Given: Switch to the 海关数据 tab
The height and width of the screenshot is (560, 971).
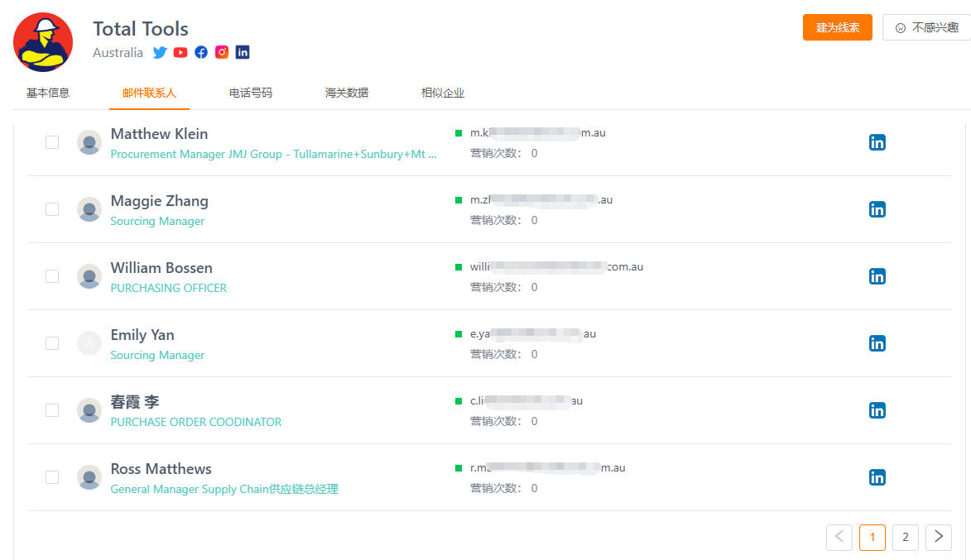Looking at the screenshot, I should coord(347,93).
